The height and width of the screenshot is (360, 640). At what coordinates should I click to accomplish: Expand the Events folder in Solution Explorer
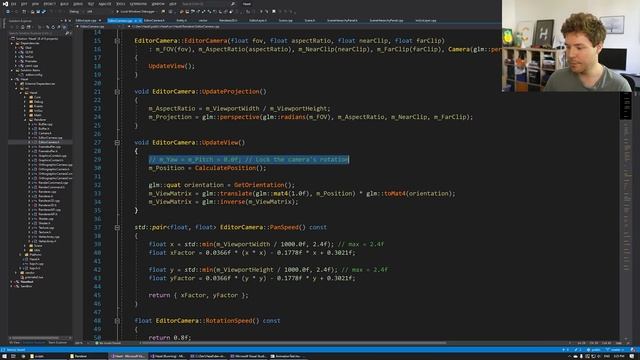(25, 106)
